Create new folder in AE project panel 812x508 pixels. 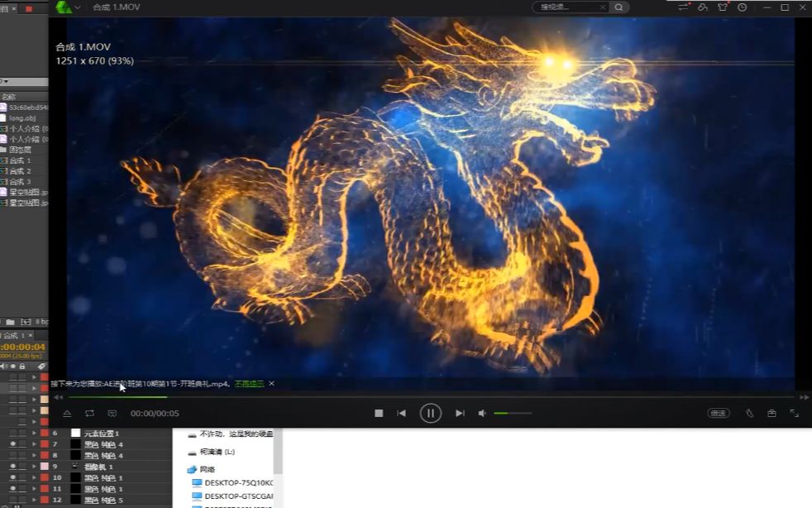point(11,322)
